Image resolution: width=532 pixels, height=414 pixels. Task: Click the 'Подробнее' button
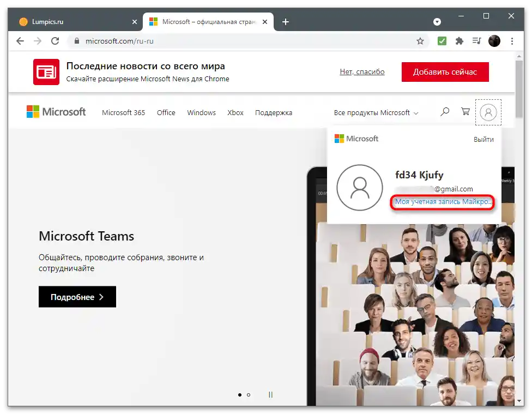[77, 297]
